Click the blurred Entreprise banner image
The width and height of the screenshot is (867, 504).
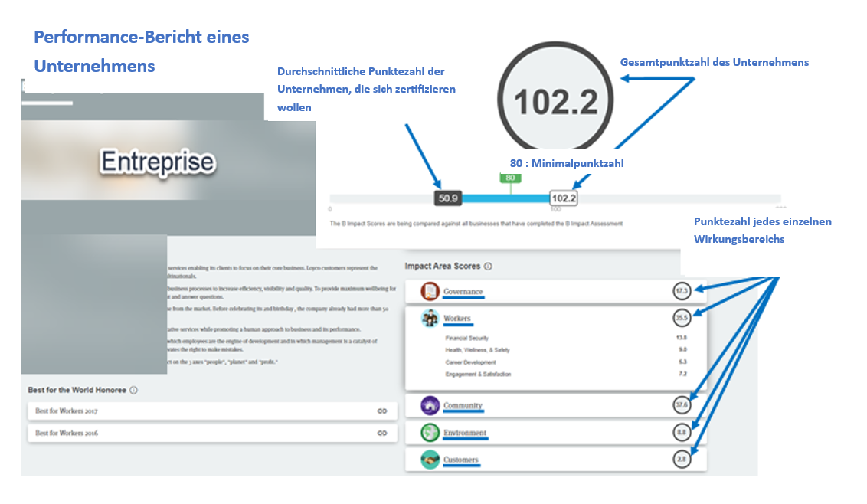coord(158,162)
